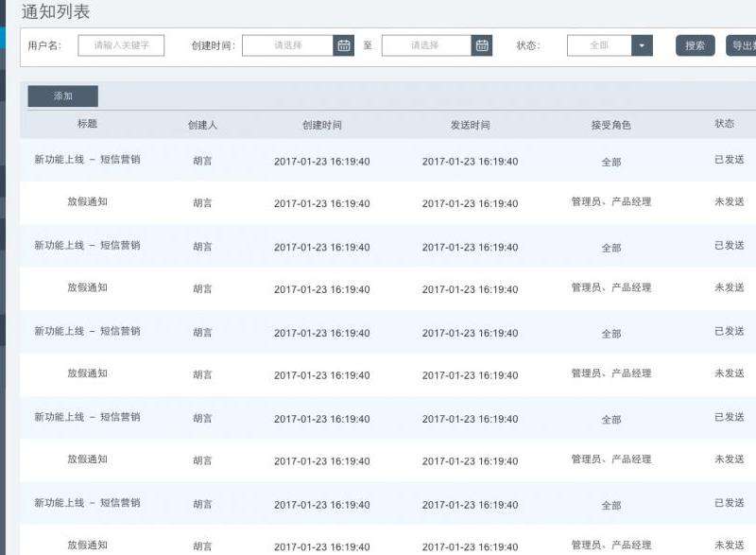Click the 发送时间 column header
The image size is (756, 555).
pos(470,125)
